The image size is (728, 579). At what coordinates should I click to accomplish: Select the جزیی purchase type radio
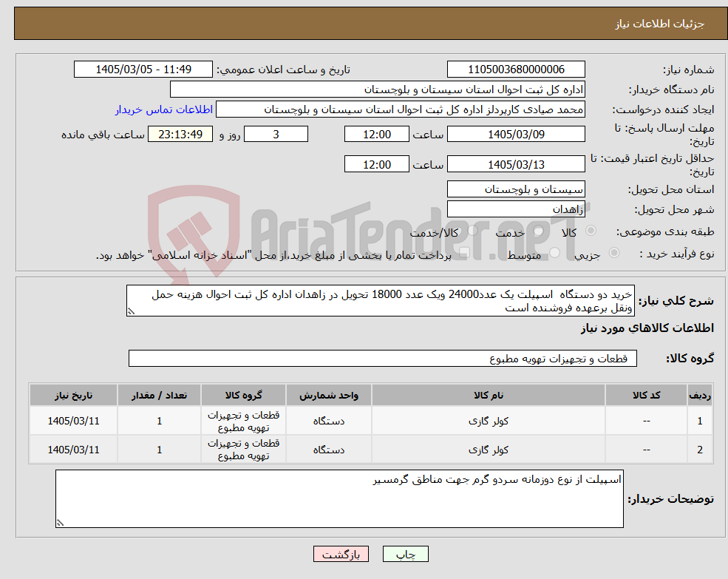613,253
